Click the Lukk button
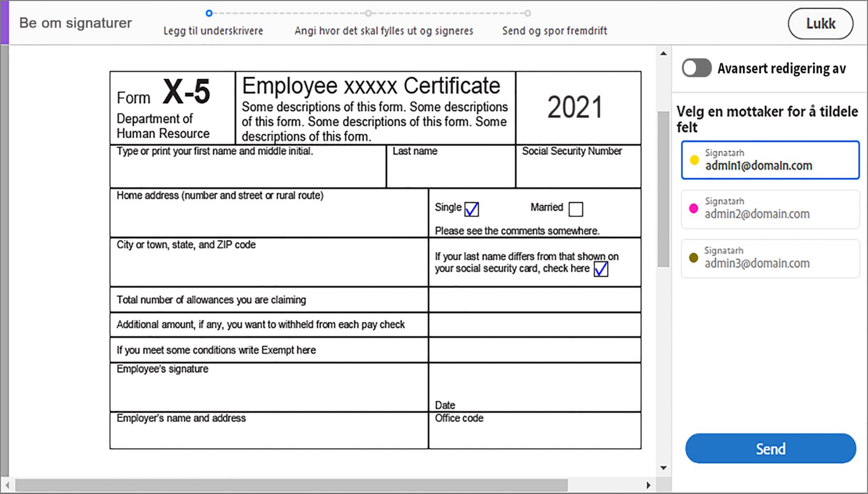Screen dimensions: 868x494 click(x=820, y=24)
